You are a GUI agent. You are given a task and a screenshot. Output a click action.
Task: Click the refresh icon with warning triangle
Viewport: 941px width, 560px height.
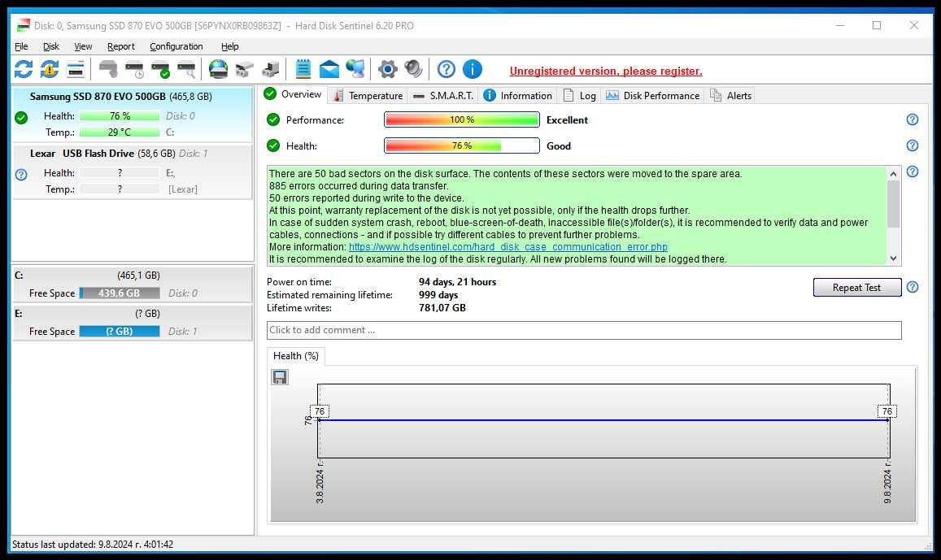tap(50, 70)
